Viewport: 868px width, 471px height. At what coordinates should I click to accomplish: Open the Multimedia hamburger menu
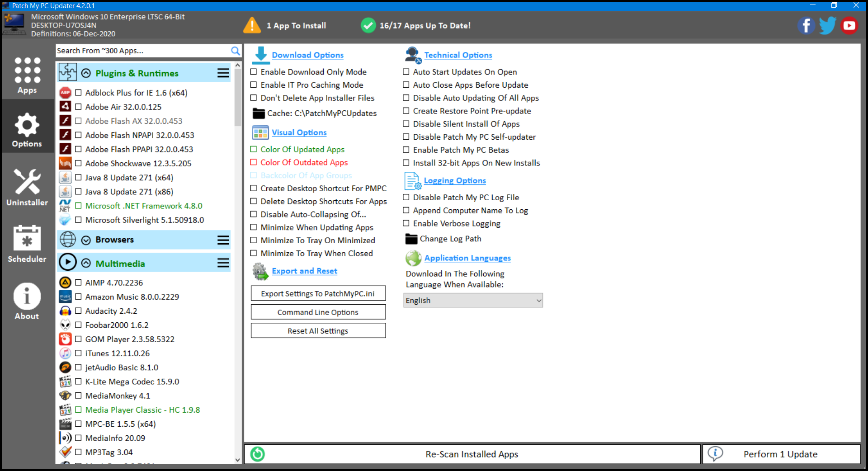[223, 263]
